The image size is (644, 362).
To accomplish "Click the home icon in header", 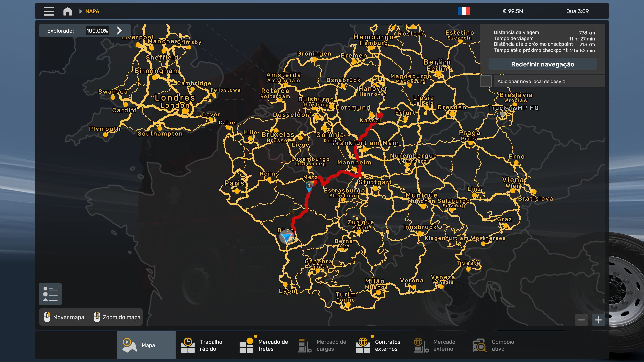I will (67, 11).
